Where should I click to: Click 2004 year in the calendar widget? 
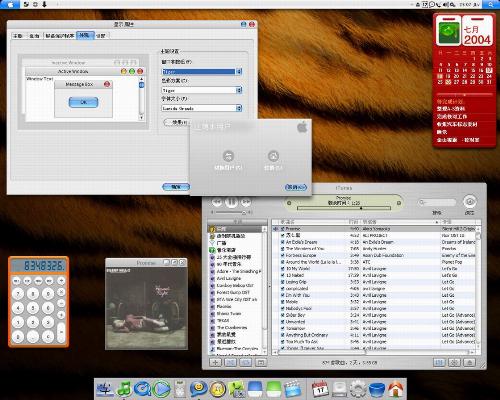tap(477, 40)
